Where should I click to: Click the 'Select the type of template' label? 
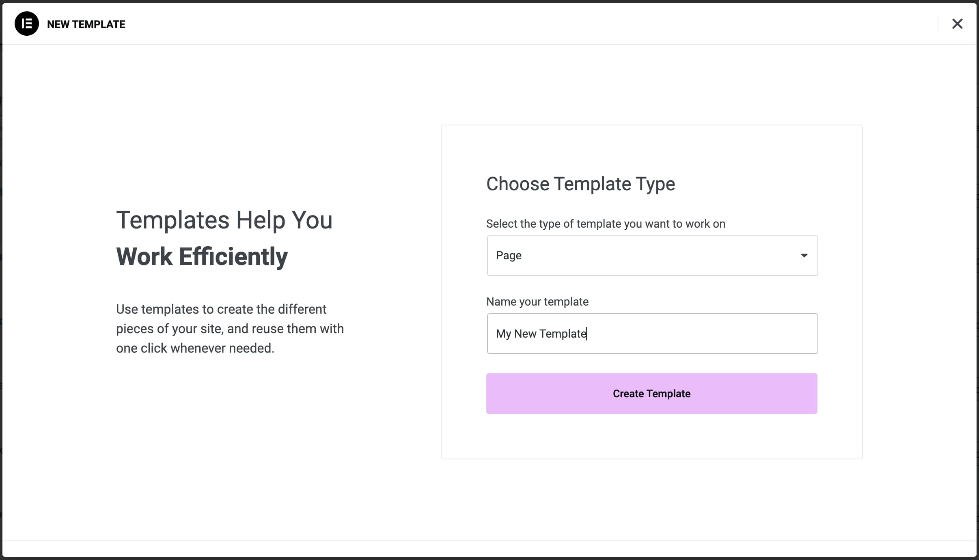(x=606, y=224)
